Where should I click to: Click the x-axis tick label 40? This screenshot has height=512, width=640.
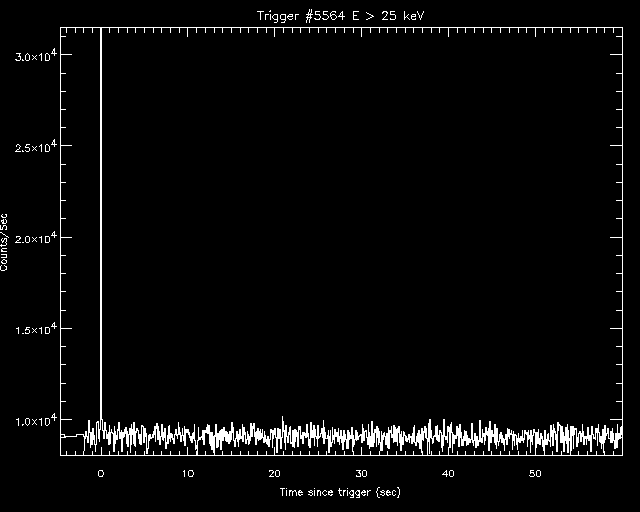point(448,474)
